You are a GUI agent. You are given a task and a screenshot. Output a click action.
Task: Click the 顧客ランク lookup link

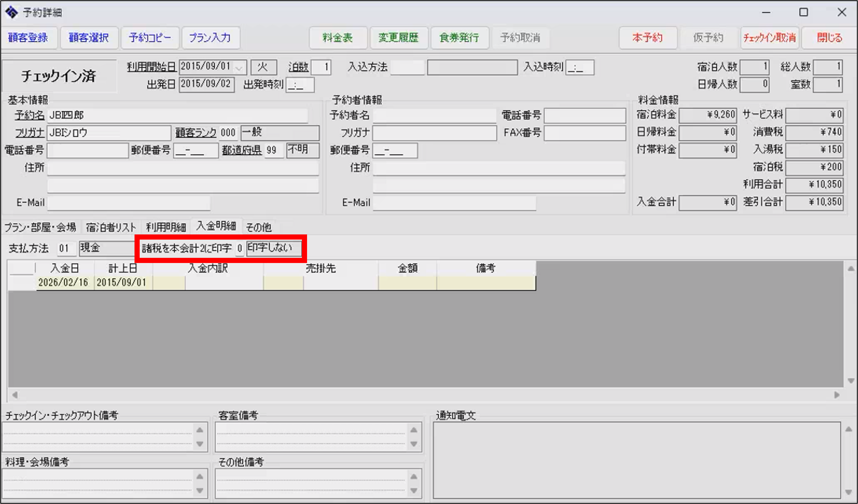click(x=196, y=133)
